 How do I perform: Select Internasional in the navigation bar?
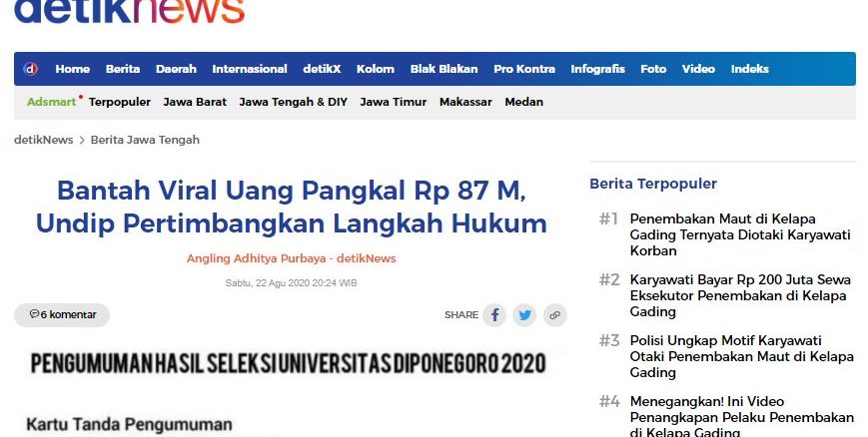point(250,69)
